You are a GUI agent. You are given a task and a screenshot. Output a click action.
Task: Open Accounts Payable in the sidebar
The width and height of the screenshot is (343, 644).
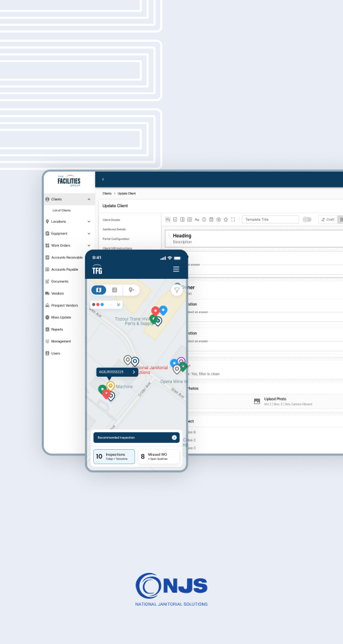point(64,269)
